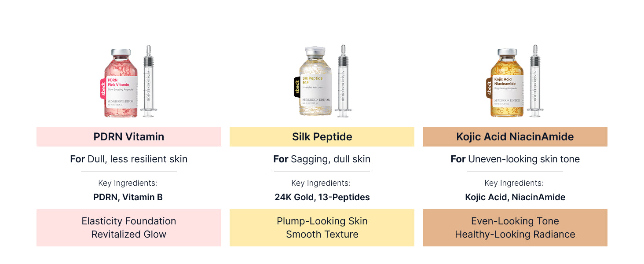Click the 'PDRN, Vitamin B' ingredients text
644x264 pixels.
[128, 197]
